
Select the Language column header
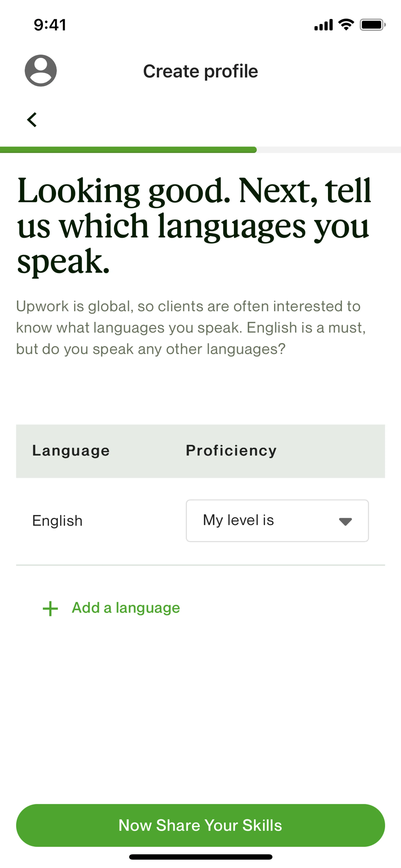tap(71, 451)
